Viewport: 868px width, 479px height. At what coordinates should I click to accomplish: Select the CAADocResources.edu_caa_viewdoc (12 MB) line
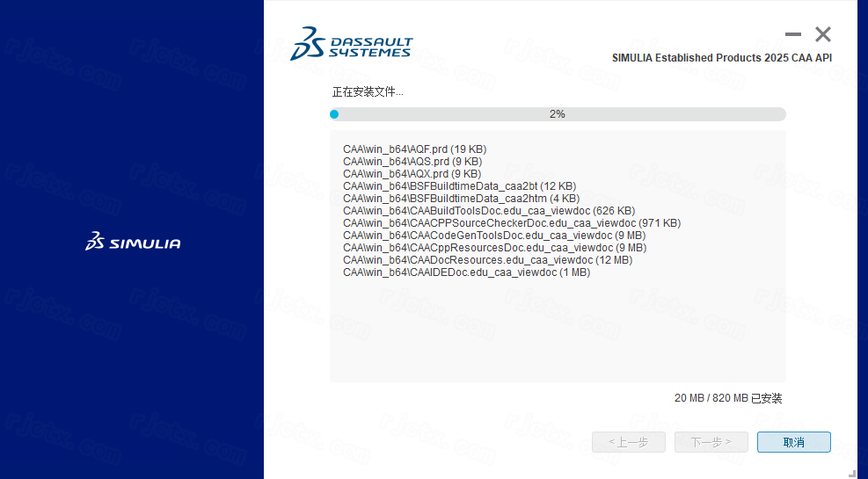488,260
